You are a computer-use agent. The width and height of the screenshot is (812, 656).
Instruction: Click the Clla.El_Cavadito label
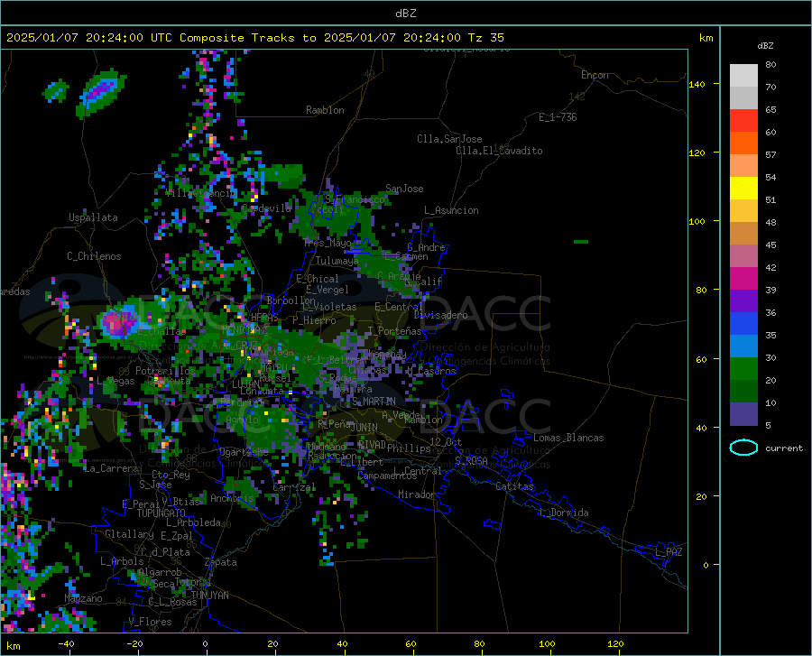pos(499,151)
